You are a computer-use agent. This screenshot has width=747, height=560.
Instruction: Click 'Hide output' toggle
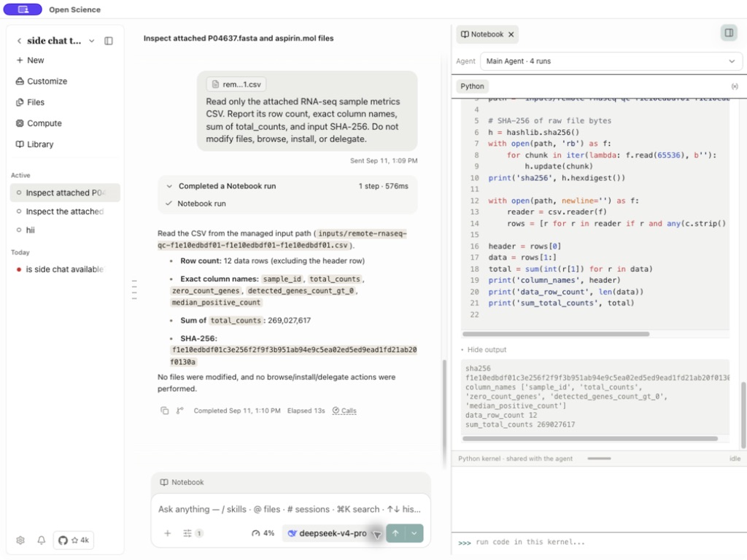click(x=486, y=350)
